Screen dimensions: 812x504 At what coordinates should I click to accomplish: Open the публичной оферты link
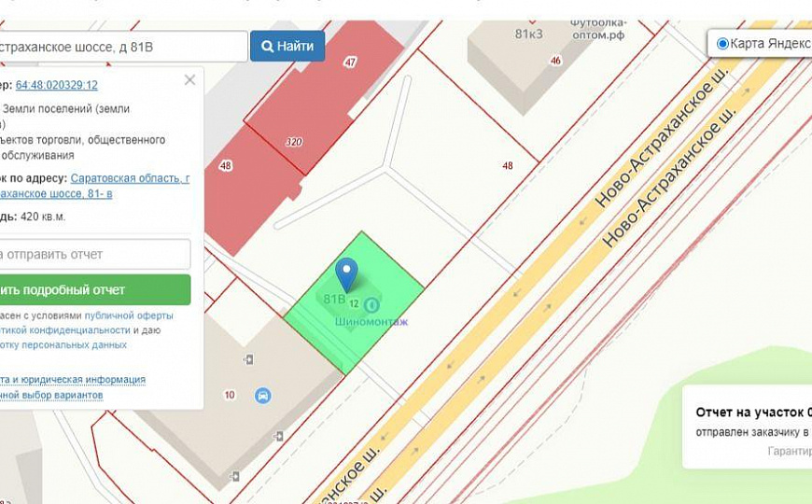[129, 315]
